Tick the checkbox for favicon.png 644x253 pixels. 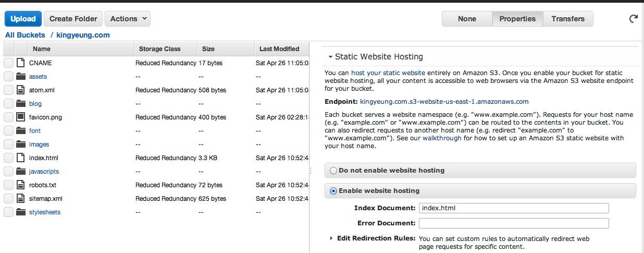pos(8,117)
